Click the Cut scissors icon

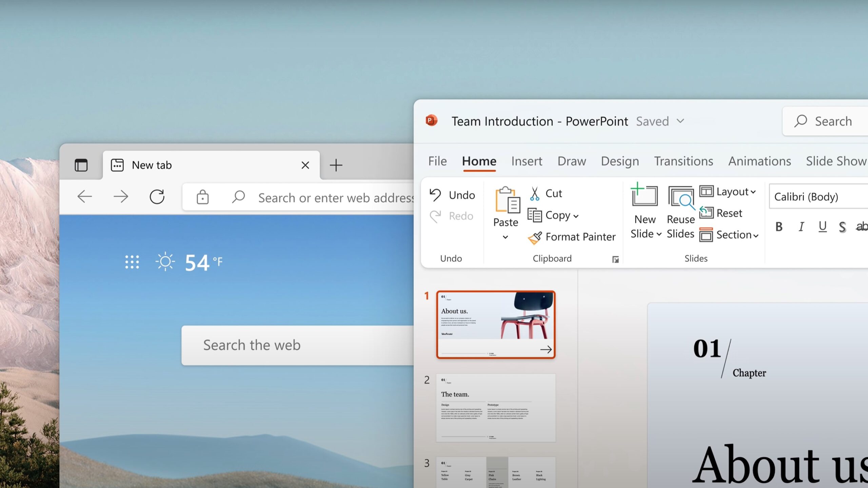(534, 194)
